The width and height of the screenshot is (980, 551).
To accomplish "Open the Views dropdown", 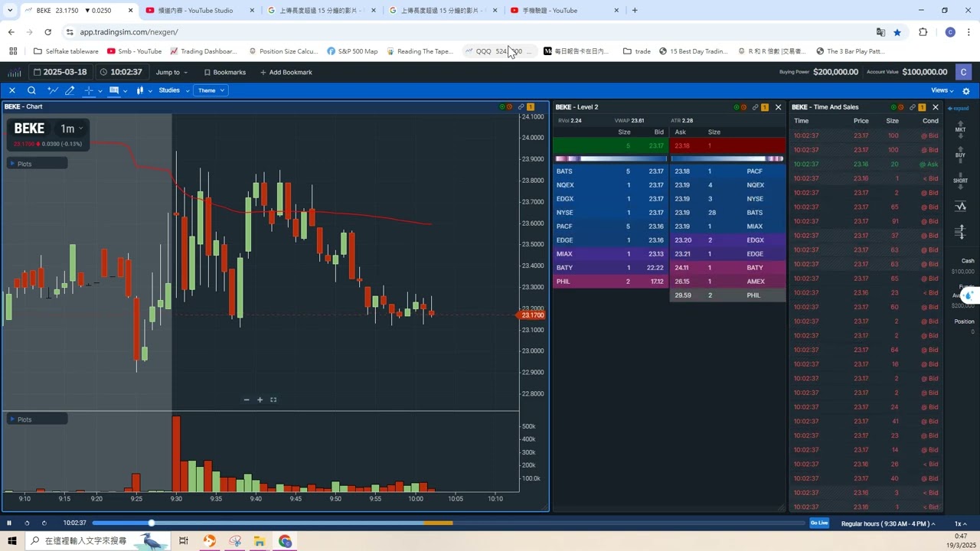I will point(942,90).
